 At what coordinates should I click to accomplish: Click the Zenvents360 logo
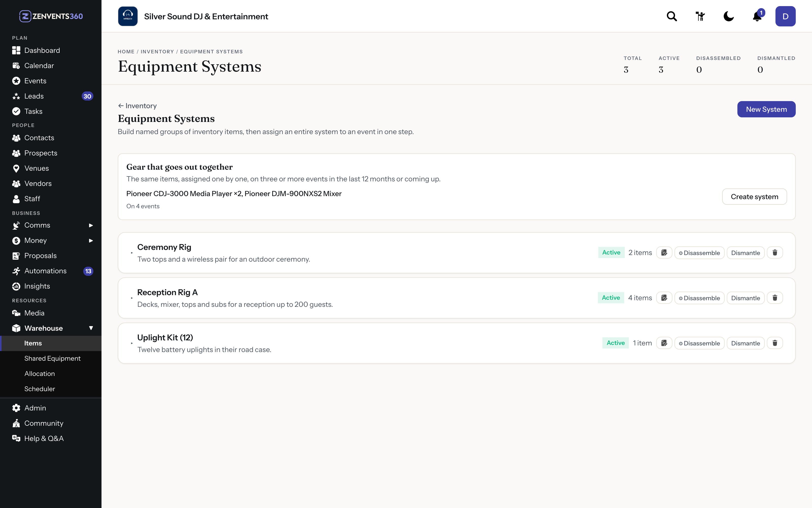click(x=51, y=16)
